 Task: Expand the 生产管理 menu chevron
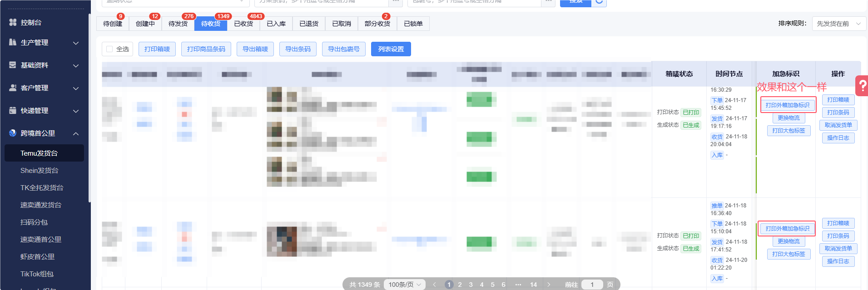[76, 43]
